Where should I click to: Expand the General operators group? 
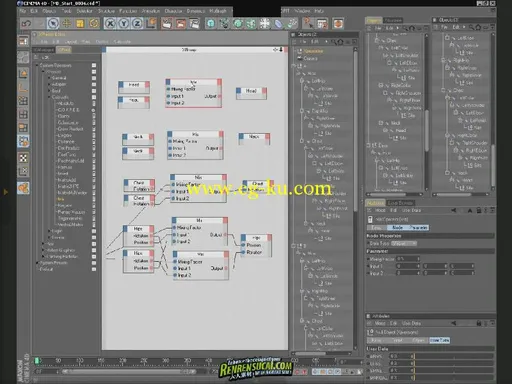49,78
